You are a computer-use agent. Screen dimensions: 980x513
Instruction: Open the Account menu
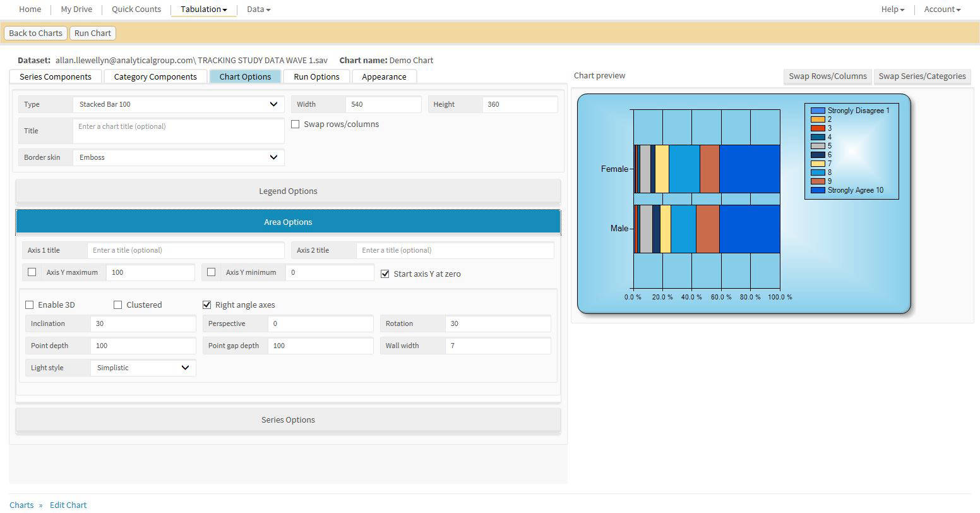tap(942, 9)
